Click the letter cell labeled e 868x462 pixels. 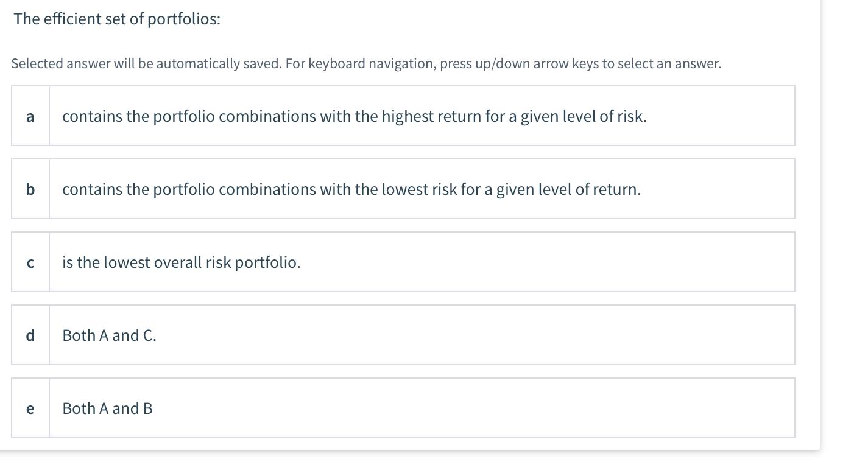30,408
